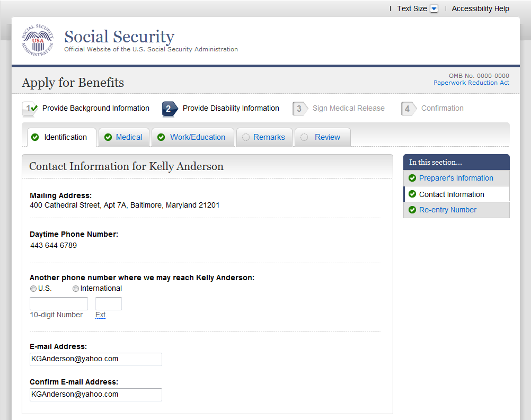Open the Review tab

(327, 137)
